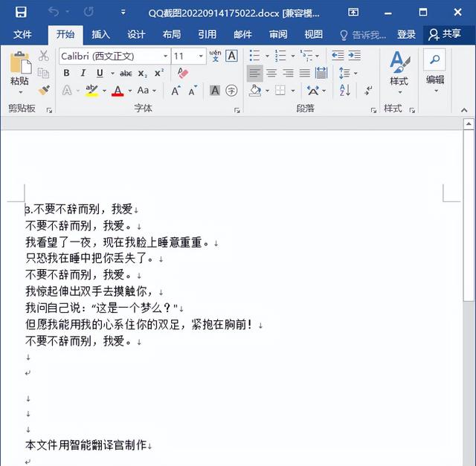Apply the yellow text highlight color
The image size is (476, 466).
pyautogui.click(x=91, y=91)
